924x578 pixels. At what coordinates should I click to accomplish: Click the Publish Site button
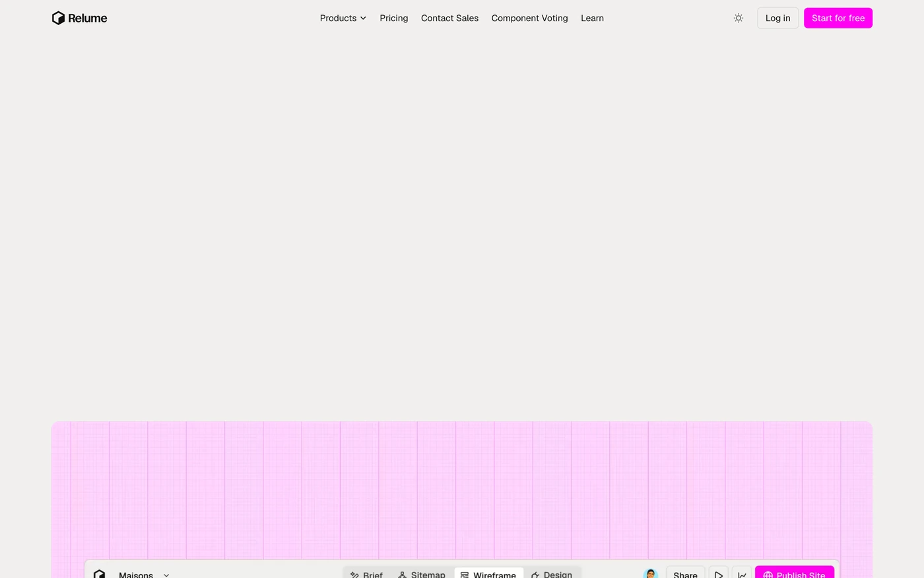point(795,573)
